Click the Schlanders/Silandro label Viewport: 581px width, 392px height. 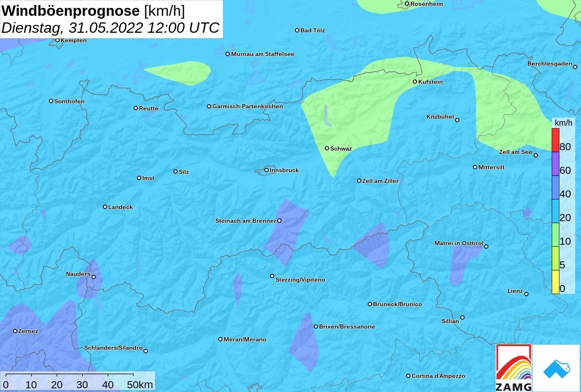coord(113,348)
